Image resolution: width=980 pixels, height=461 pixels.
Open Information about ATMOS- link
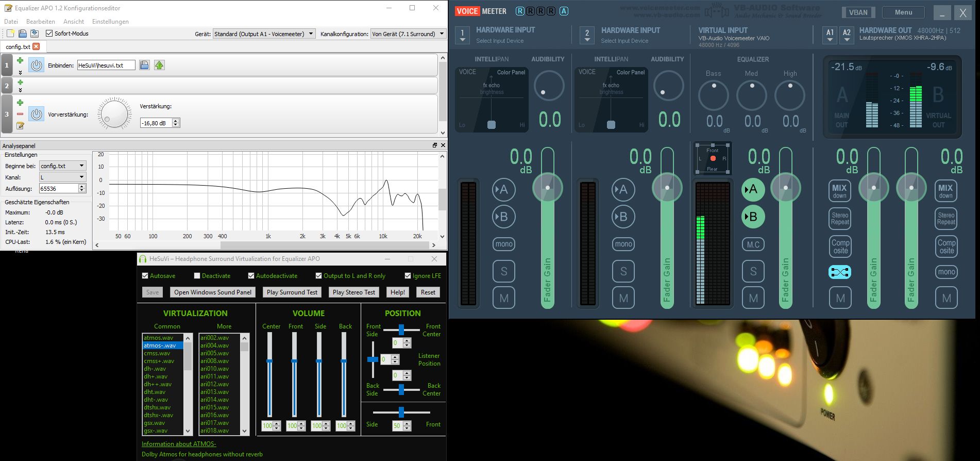pos(179,444)
